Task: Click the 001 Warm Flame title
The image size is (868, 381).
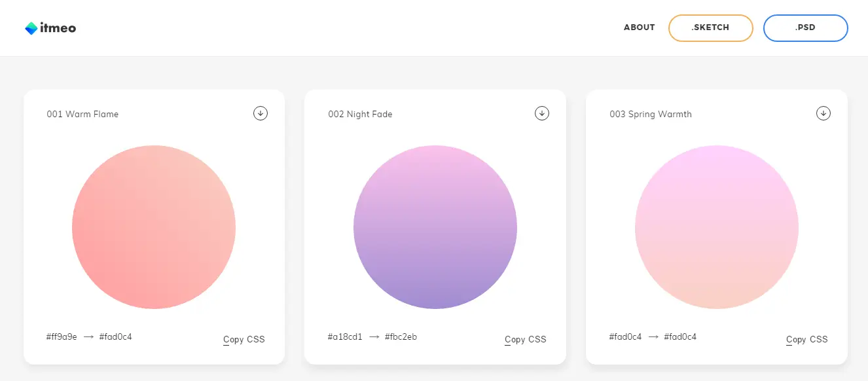Action: coord(82,114)
